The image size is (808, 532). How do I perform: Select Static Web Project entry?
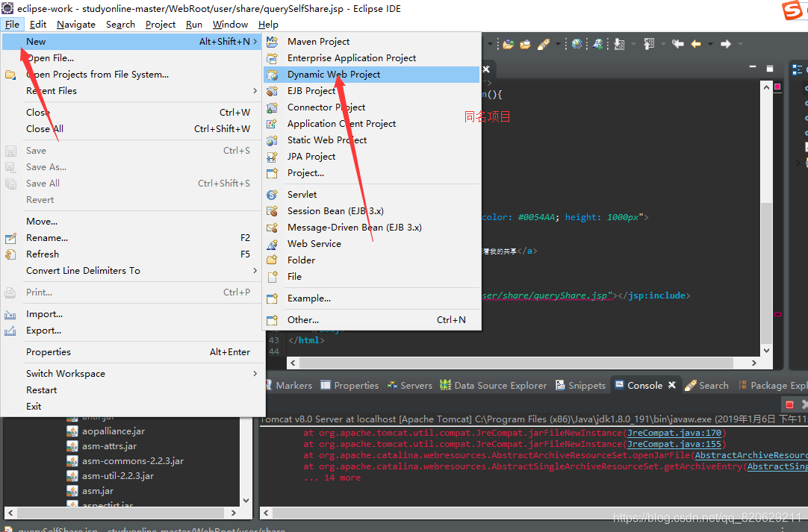[372, 140]
